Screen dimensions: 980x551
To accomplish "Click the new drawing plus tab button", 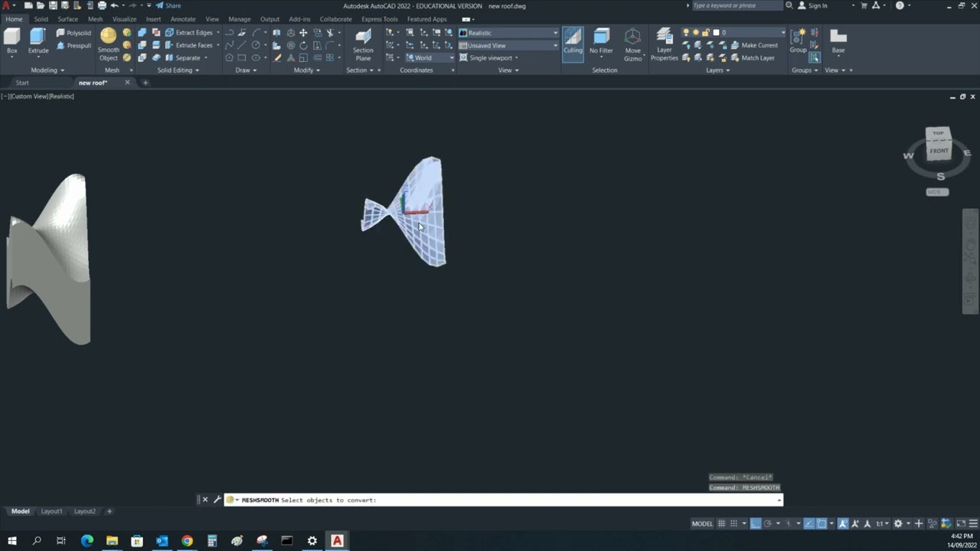I will pyautogui.click(x=145, y=83).
